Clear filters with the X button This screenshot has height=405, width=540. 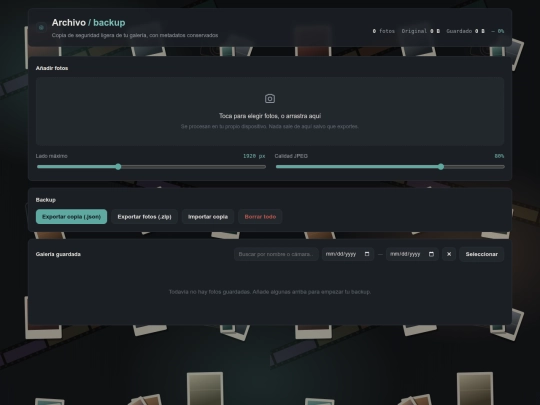click(x=449, y=254)
